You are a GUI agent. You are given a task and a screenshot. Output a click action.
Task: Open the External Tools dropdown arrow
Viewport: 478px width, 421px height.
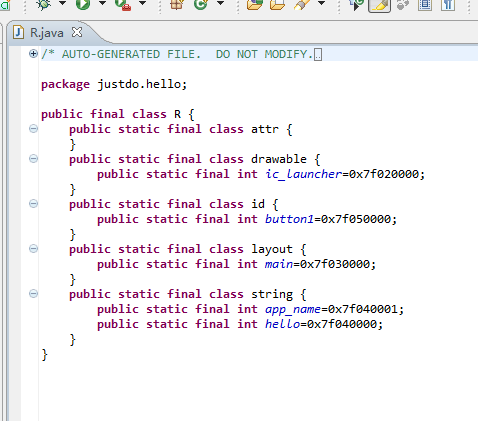tap(142, 3)
